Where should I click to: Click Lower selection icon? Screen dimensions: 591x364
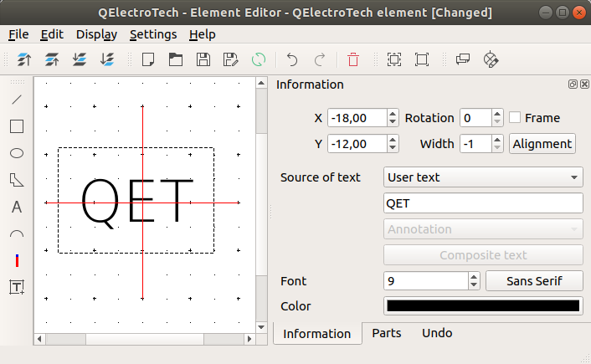point(80,59)
